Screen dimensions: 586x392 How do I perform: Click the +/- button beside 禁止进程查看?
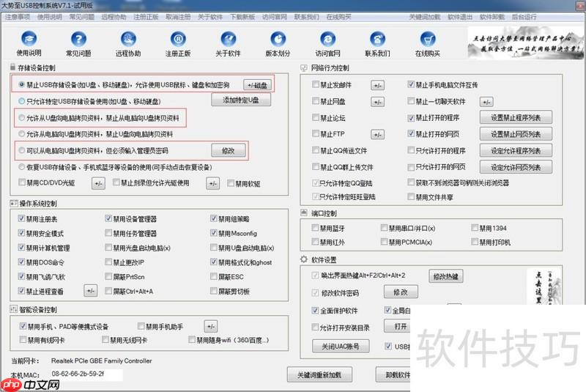[90, 291]
